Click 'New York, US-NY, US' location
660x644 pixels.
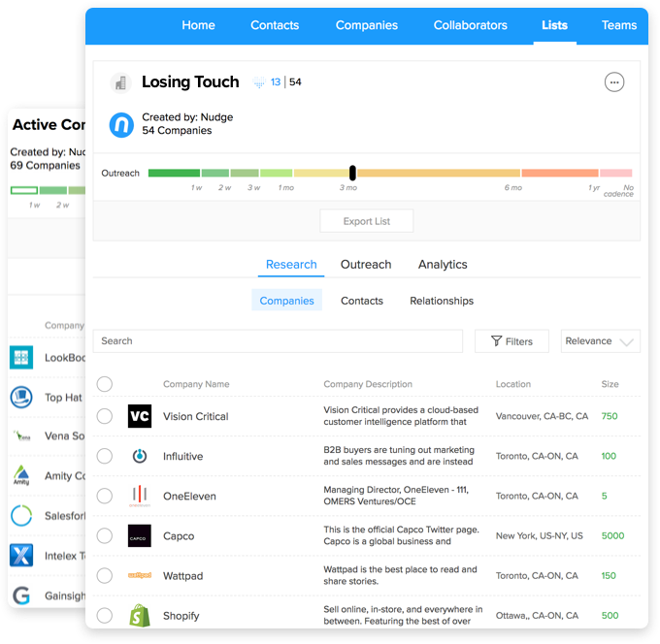[540, 535]
